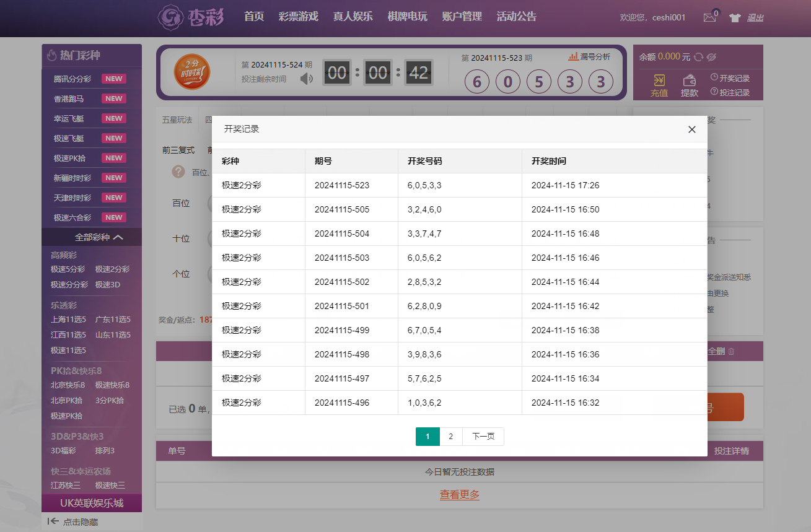Click 查看更多 link
The image size is (811, 532).
coord(459,494)
